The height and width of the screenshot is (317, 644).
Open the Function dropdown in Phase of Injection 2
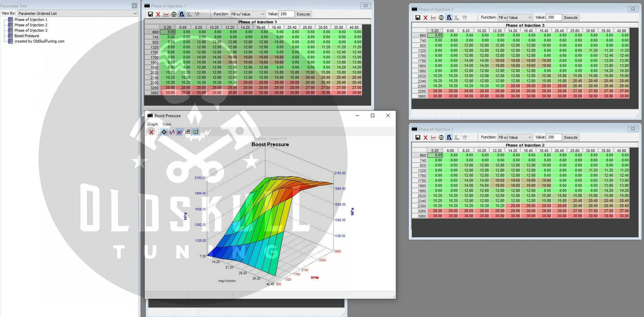(515, 138)
